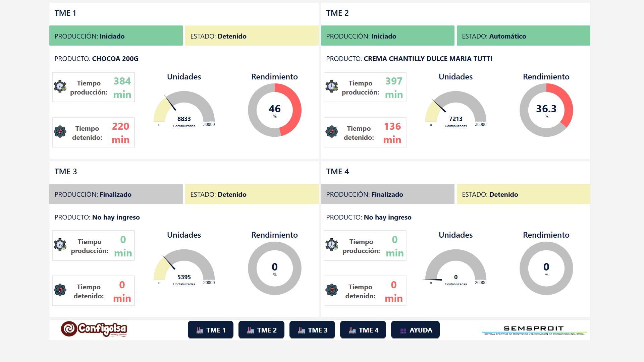Viewport: 644px width, 362px height.
Task: Click TME 3 production time gear-clock icon
Action: 60,245
